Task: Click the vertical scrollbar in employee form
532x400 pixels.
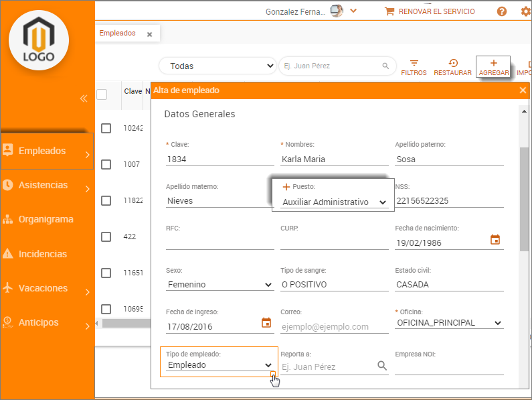Action: 525,201
